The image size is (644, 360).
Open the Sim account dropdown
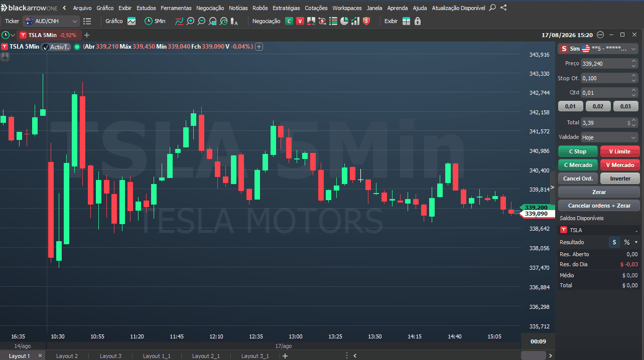pyautogui.click(x=598, y=49)
